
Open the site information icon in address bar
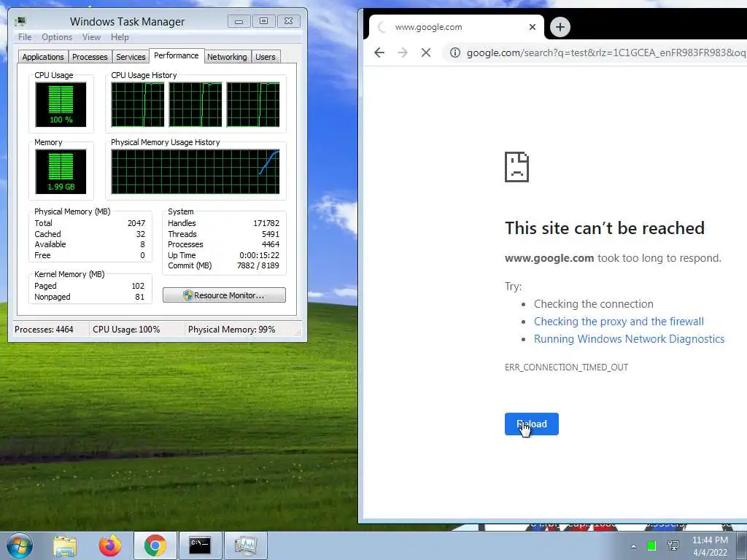coord(455,52)
